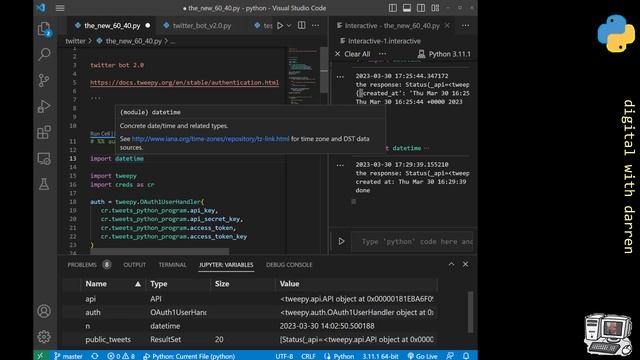This screenshot has width=640, height=360.
Task: Click the the_new_60_40.py breadcrumb item
Action: pos(129,41)
